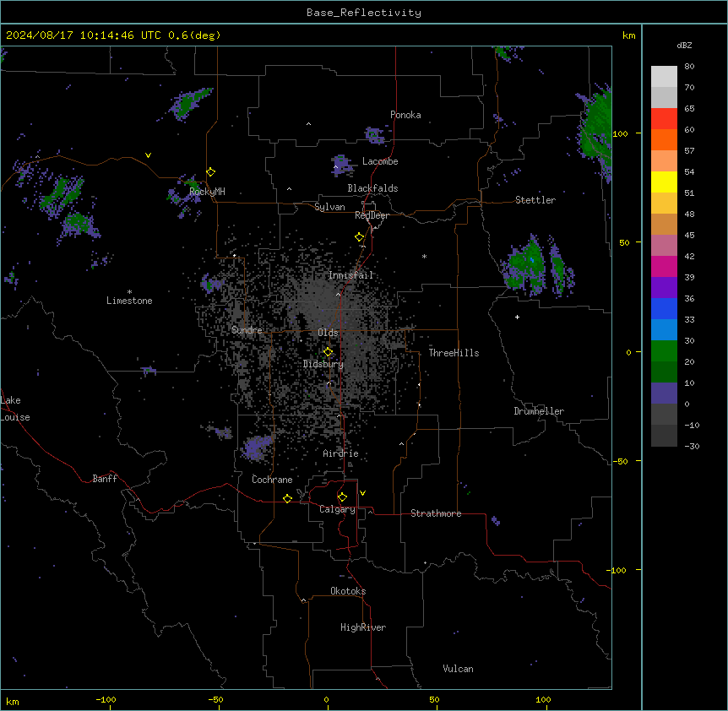This screenshot has height=711, width=728.
Task: Click the Lake Louise label
Action: click(x=14, y=409)
